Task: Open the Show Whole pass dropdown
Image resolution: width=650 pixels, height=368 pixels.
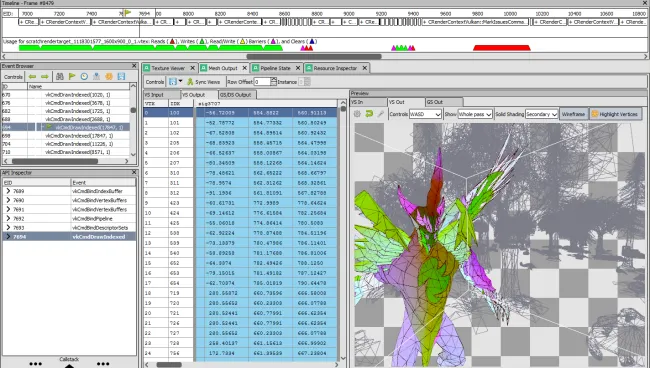Action: pos(475,114)
